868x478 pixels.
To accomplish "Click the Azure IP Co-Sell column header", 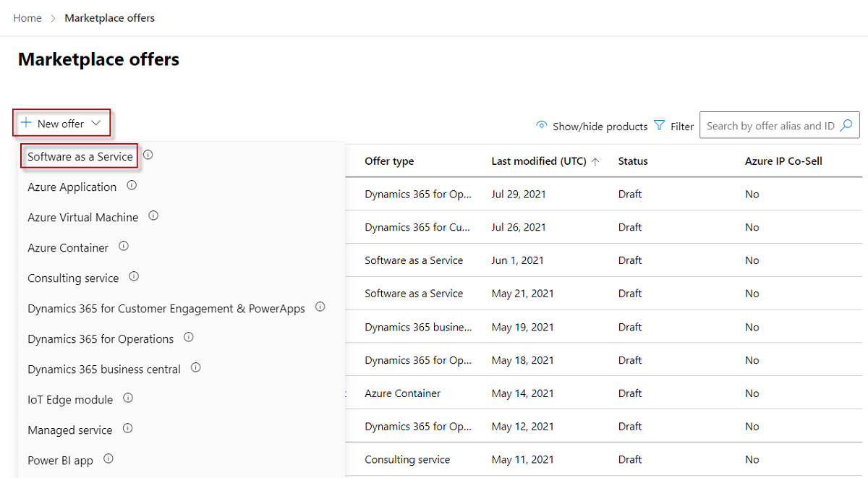I will (783, 161).
